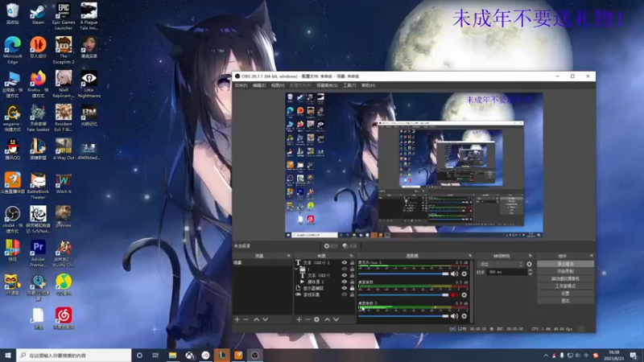The image size is (644, 362).
Task: Move scene down in the Scenes panel
Action: (x=266, y=319)
